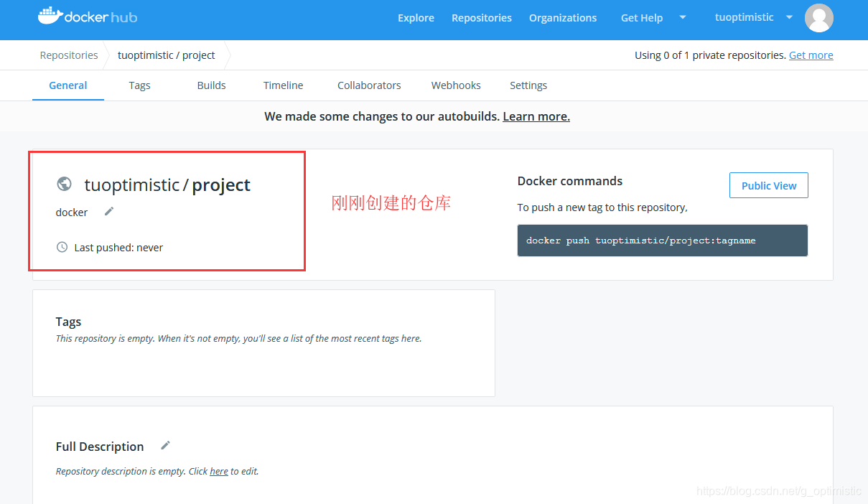The height and width of the screenshot is (504, 868).
Task: Click the 'here' link to edit description
Action: [219, 472]
